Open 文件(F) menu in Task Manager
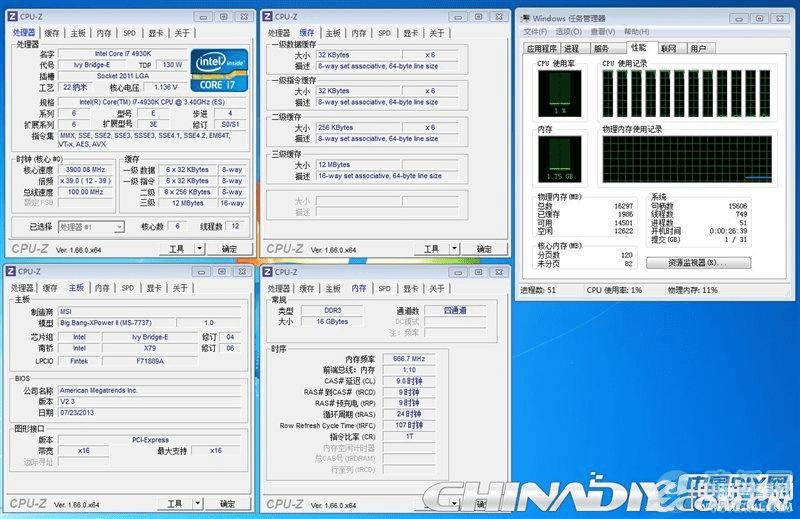The width and height of the screenshot is (800, 519). tap(535, 32)
